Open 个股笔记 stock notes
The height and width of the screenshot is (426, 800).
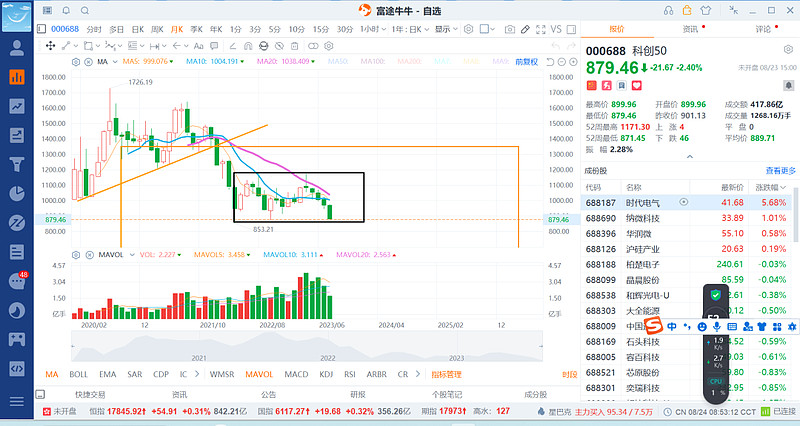(x=447, y=394)
